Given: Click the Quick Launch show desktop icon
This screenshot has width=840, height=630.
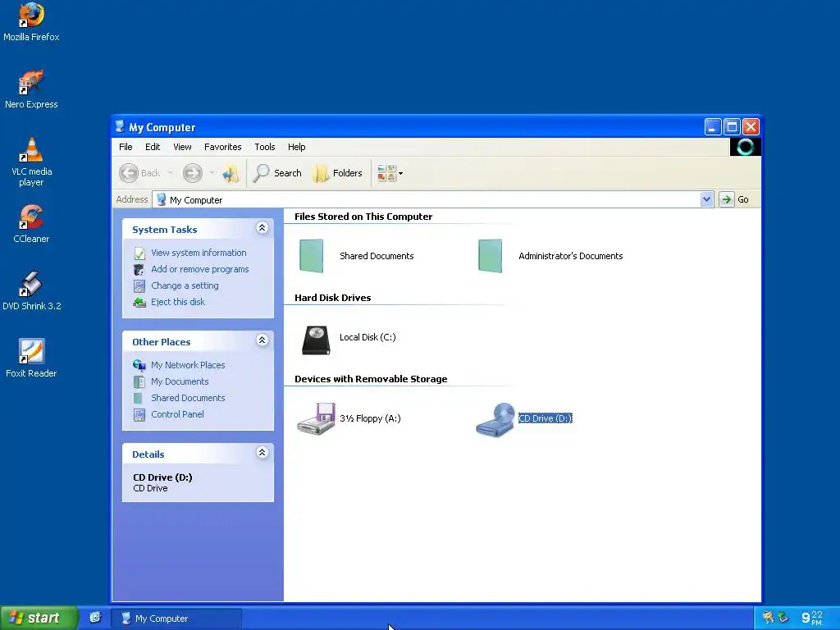Looking at the screenshot, I should [x=95, y=618].
